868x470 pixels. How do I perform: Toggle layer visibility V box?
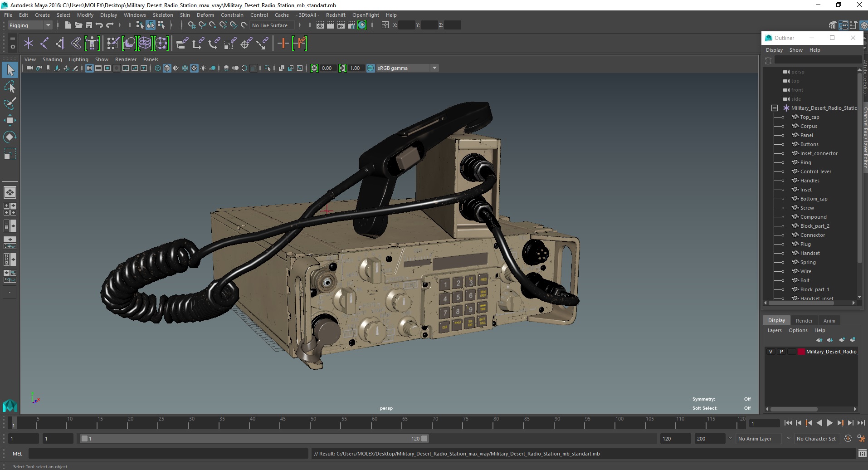tap(770, 352)
